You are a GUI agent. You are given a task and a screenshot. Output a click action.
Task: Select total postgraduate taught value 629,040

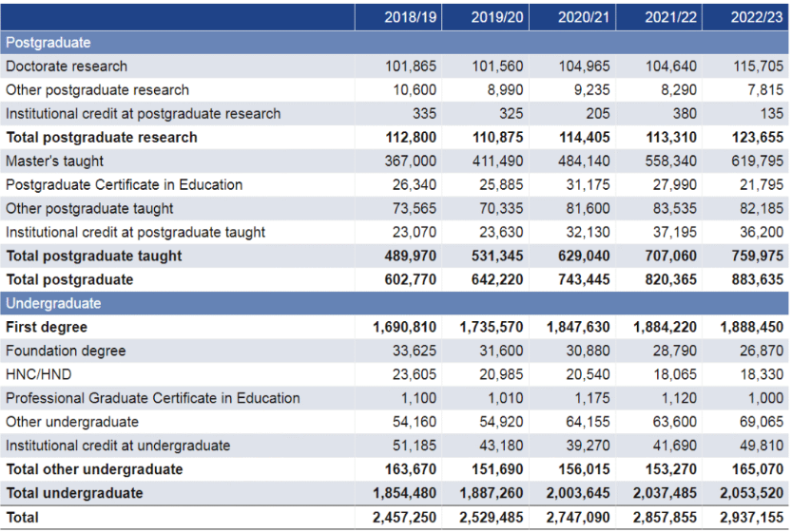584,256
